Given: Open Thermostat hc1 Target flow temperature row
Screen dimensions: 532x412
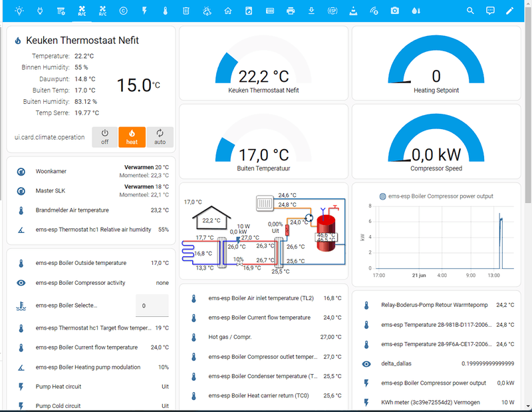Looking at the screenshot, I should (x=92, y=328).
